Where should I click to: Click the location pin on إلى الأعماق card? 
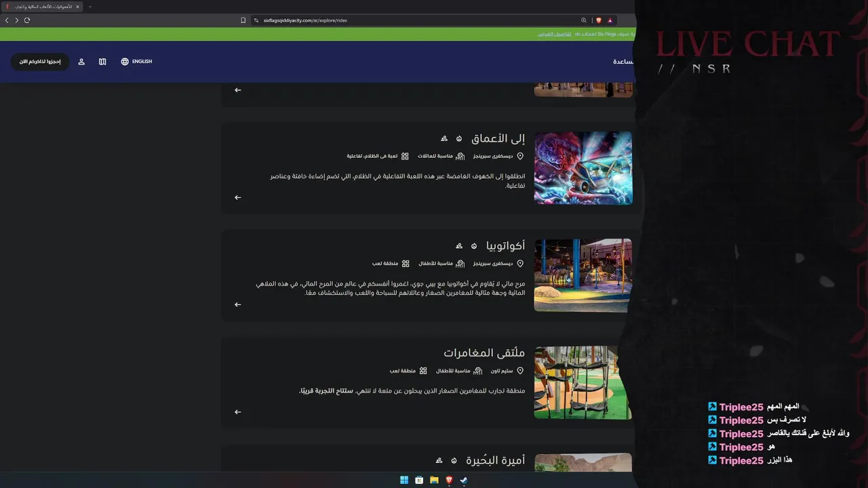tap(520, 156)
